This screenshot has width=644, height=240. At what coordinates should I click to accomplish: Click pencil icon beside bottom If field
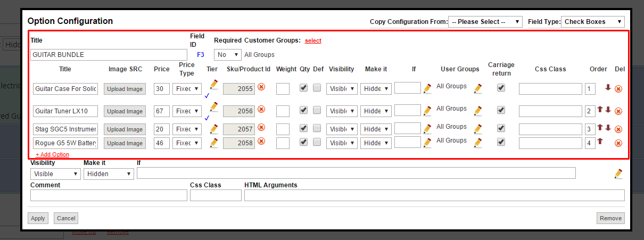618,173
